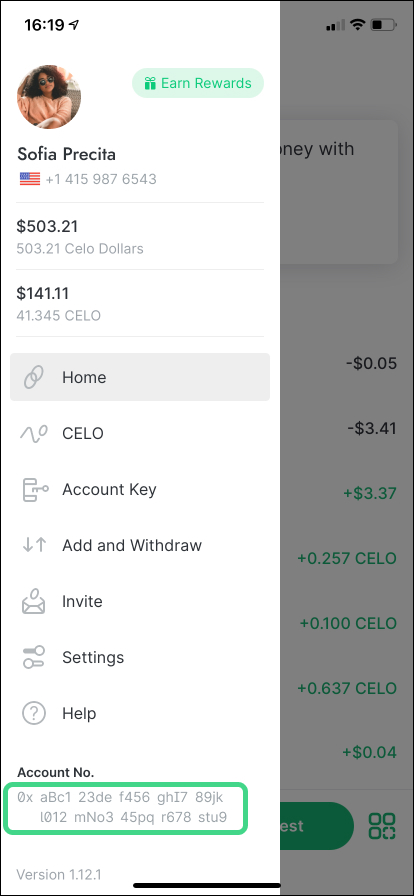Tap the +0.257 CELO transaction entry

click(347, 558)
